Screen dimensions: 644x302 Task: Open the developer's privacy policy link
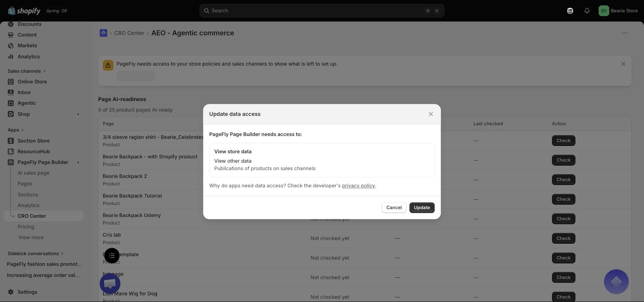tap(358, 186)
